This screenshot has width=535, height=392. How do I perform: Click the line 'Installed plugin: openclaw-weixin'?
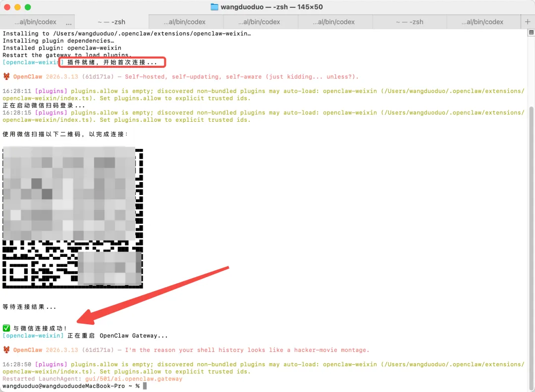(62, 48)
